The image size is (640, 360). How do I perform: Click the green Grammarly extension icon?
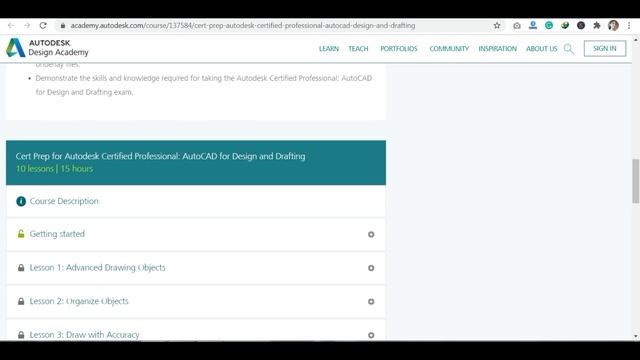tap(549, 25)
